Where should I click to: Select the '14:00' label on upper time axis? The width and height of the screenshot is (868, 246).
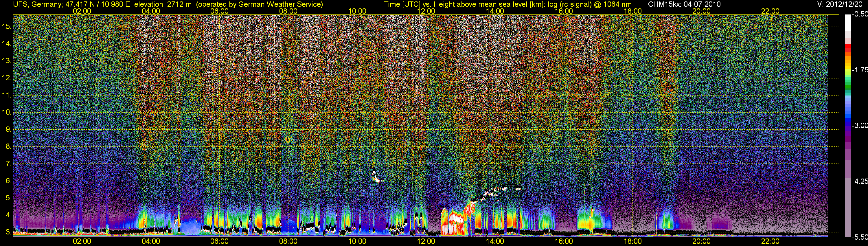click(495, 11)
